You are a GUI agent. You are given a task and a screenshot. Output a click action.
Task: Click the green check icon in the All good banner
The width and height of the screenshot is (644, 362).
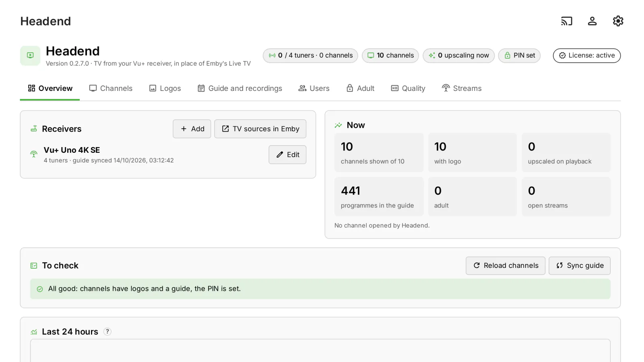[x=40, y=289]
